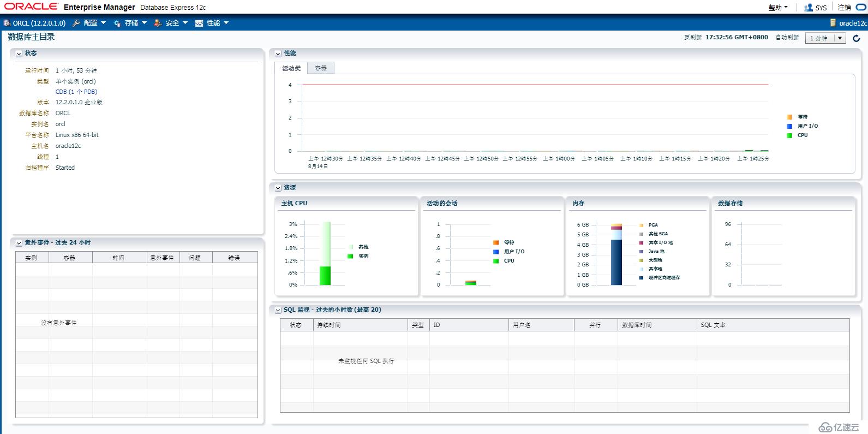
Task: Click the blue 用户 I/O legend swatch in performance chart
Action: point(789,126)
